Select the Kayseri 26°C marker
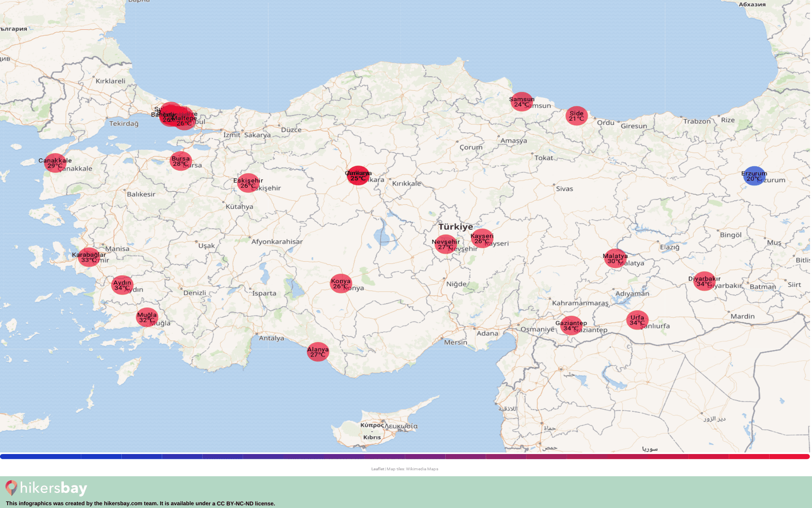 [482, 238]
